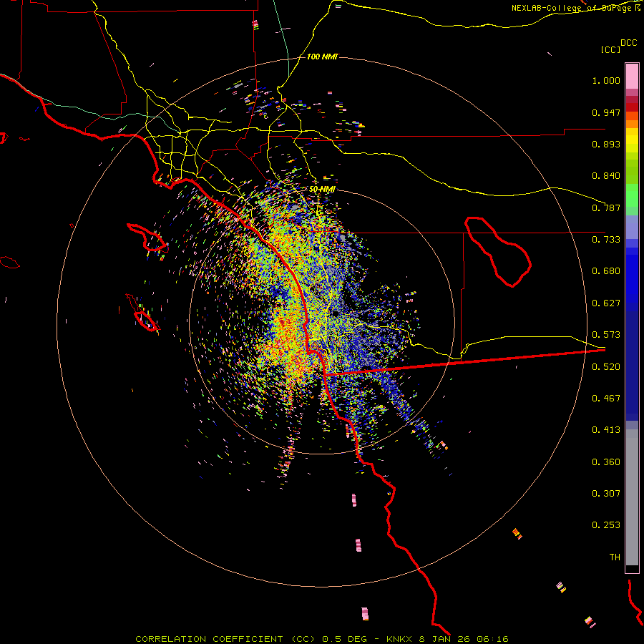Select the 0.840 legend value

(x=606, y=176)
